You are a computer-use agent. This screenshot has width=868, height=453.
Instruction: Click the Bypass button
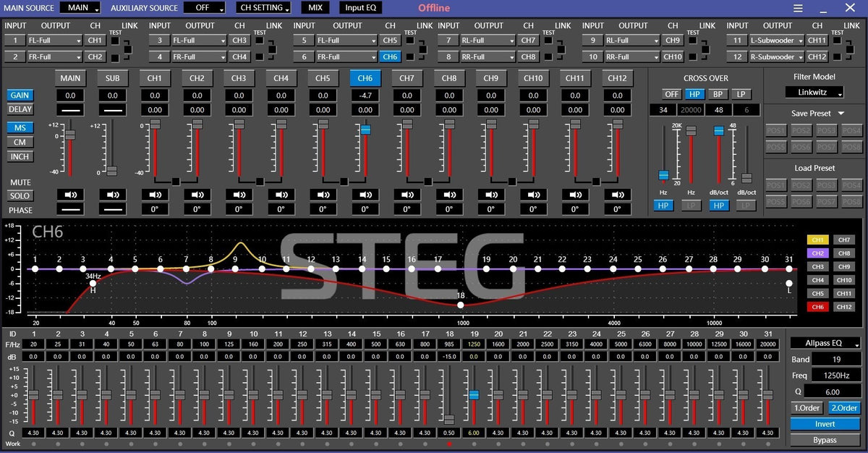coord(825,440)
